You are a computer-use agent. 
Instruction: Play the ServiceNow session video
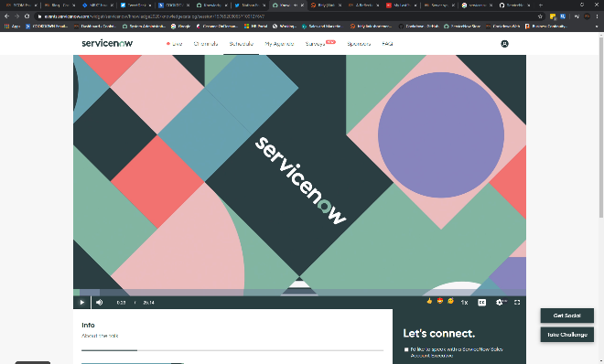point(81,303)
